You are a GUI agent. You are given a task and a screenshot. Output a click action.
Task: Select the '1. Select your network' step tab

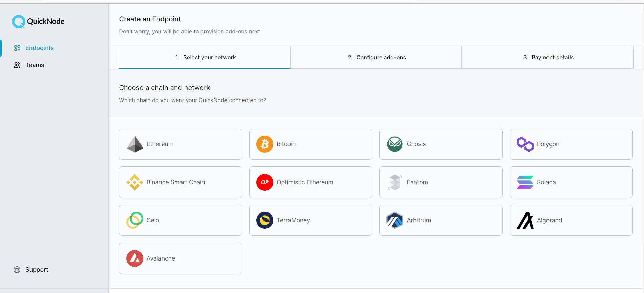(205, 58)
